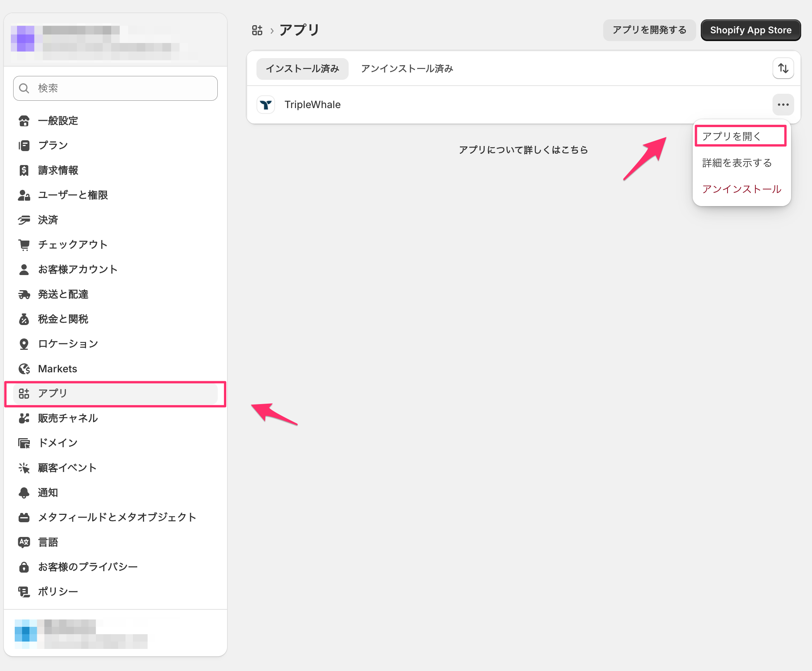Click the store profile header at sidebar top
Screen dimensions: 812x671
click(x=115, y=40)
